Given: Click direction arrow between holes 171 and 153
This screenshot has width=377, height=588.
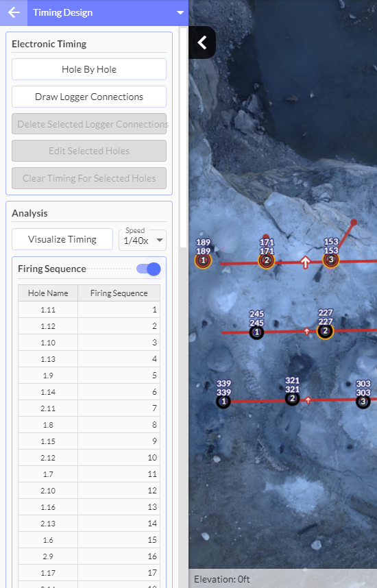Looking at the screenshot, I should [x=305, y=262].
